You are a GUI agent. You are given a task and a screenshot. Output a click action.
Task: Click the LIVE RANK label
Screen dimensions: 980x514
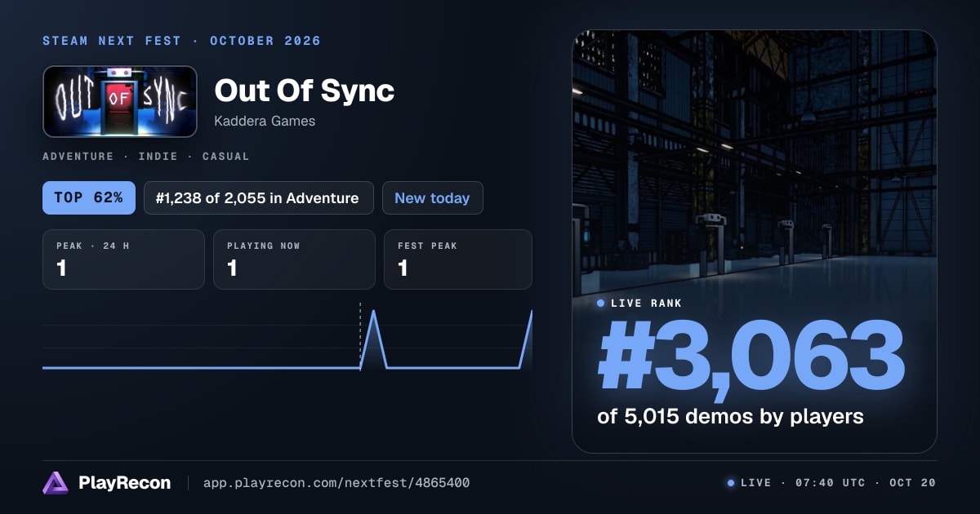click(x=646, y=304)
